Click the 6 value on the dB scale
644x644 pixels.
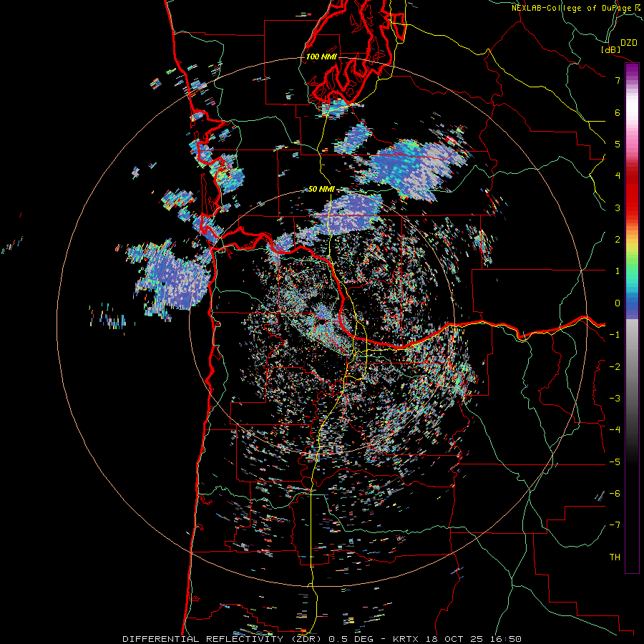click(618, 112)
